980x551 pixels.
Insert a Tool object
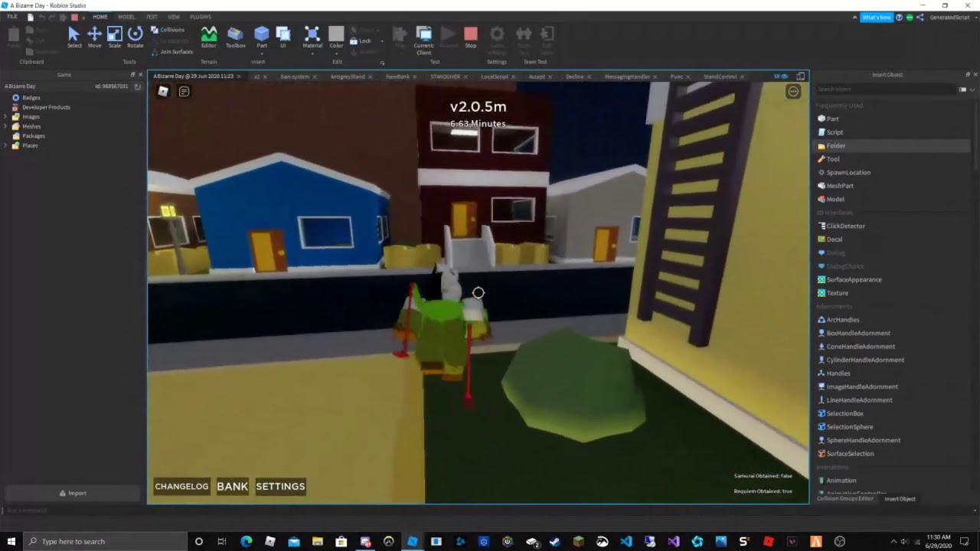(x=828, y=159)
